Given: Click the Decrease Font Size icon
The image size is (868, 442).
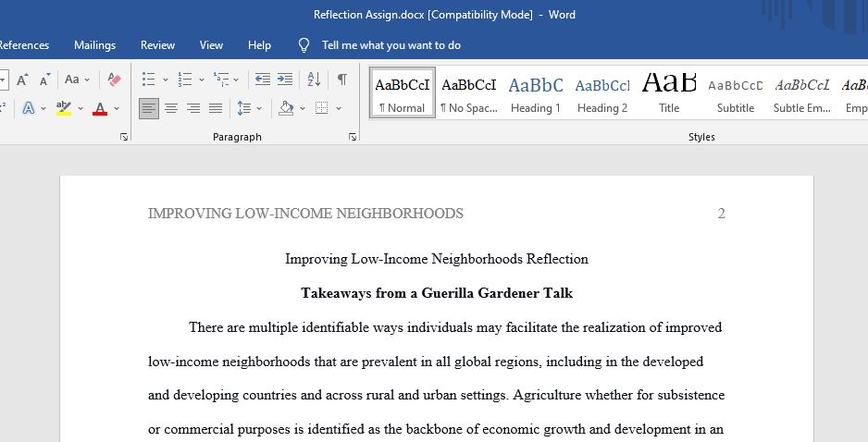Looking at the screenshot, I should click(45, 80).
